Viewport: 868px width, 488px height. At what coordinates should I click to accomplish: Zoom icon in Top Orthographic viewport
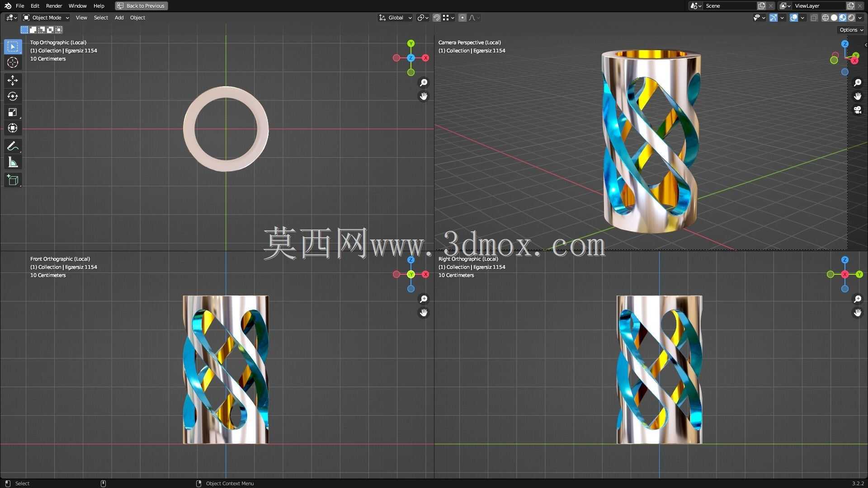pyautogui.click(x=424, y=83)
